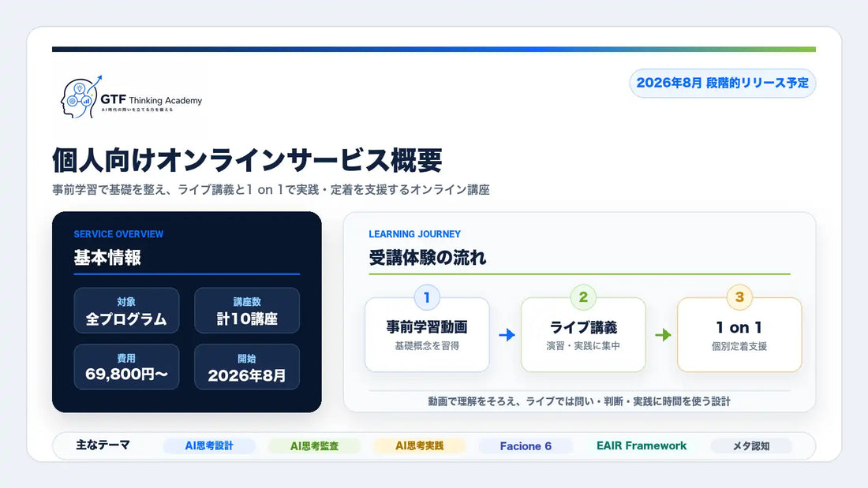Screen dimensions: 868x488
Task: Select the AI思考実践 theme tag
Action: point(420,446)
